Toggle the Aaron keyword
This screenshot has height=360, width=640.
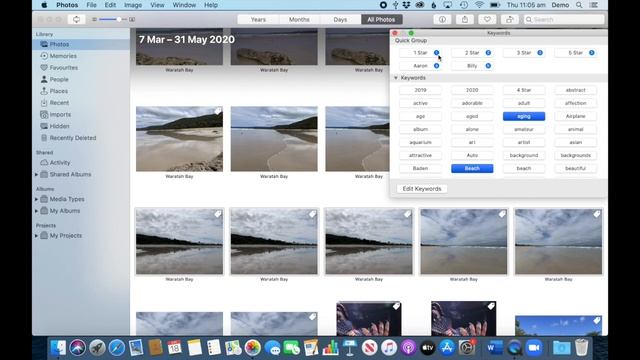pos(420,66)
